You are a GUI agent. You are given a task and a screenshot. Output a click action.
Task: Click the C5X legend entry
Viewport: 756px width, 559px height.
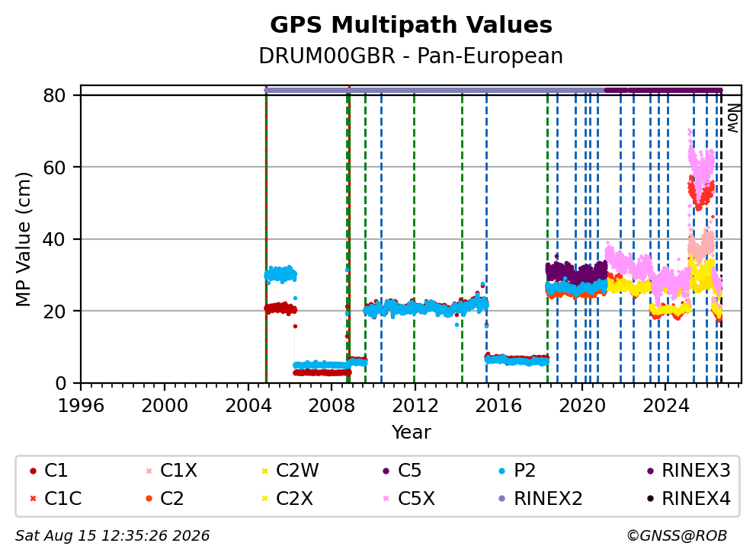[x=408, y=499]
